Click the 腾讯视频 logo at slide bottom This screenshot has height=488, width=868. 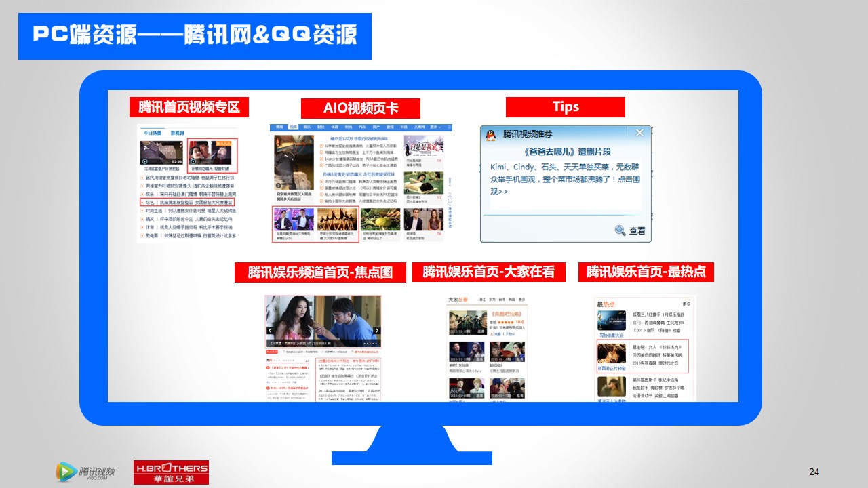coord(85,472)
